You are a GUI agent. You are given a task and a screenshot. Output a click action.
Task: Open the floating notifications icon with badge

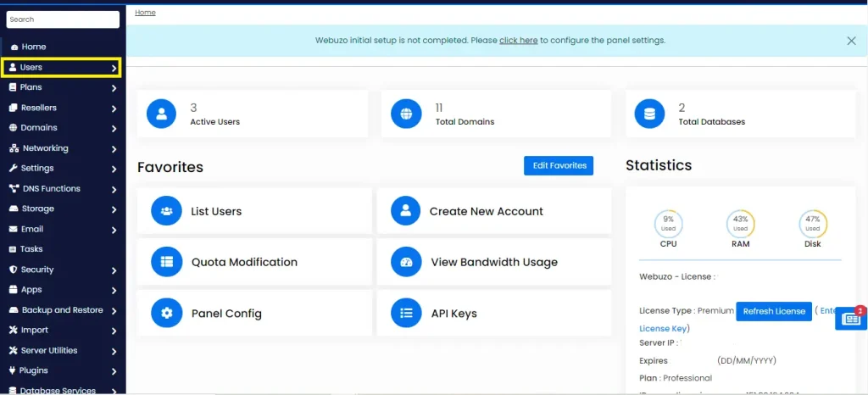pyautogui.click(x=850, y=319)
